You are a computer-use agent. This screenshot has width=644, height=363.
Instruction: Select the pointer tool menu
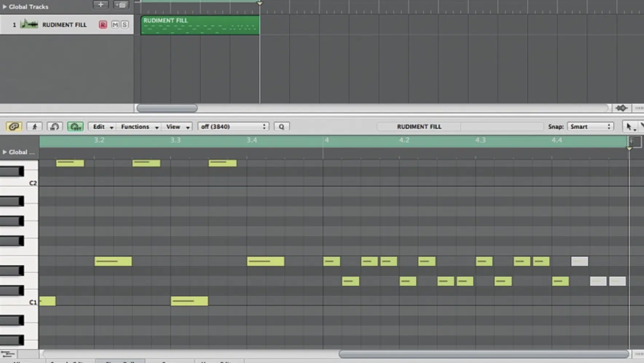point(630,126)
